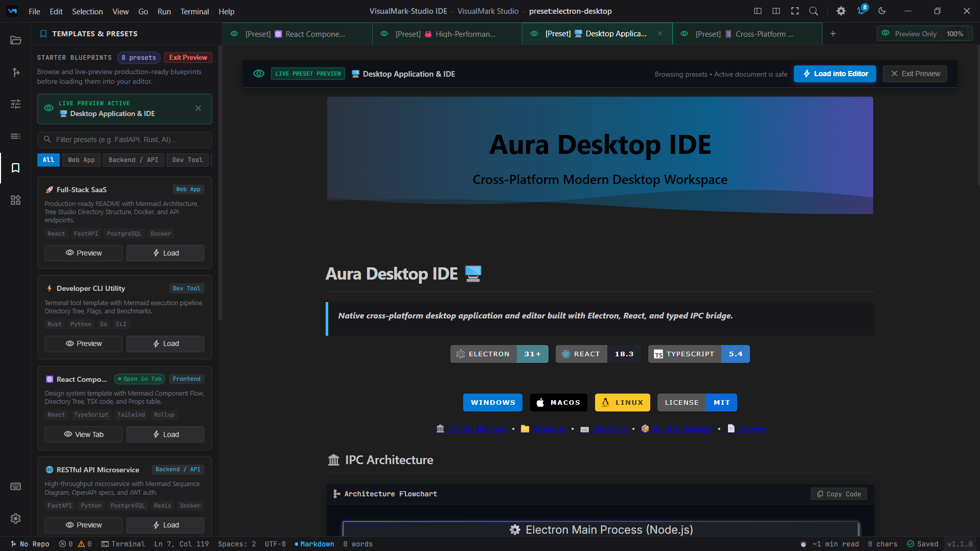Load the RESTful API Microservice preset
Screen dimensions: 980x551
tap(165, 525)
